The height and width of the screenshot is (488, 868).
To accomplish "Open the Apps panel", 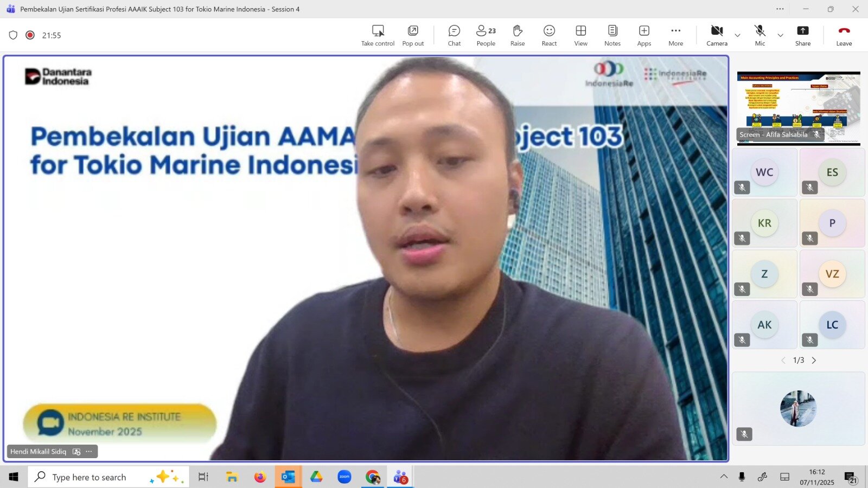I will tap(644, 36).
